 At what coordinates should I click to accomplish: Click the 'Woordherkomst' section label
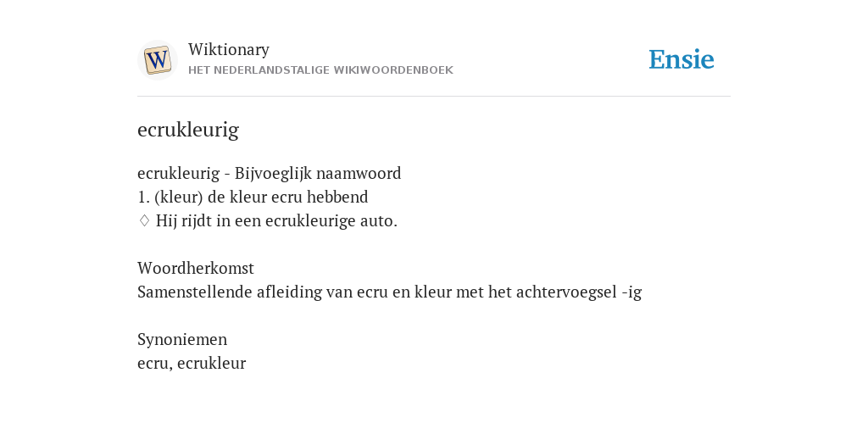[x=196, y=269]
